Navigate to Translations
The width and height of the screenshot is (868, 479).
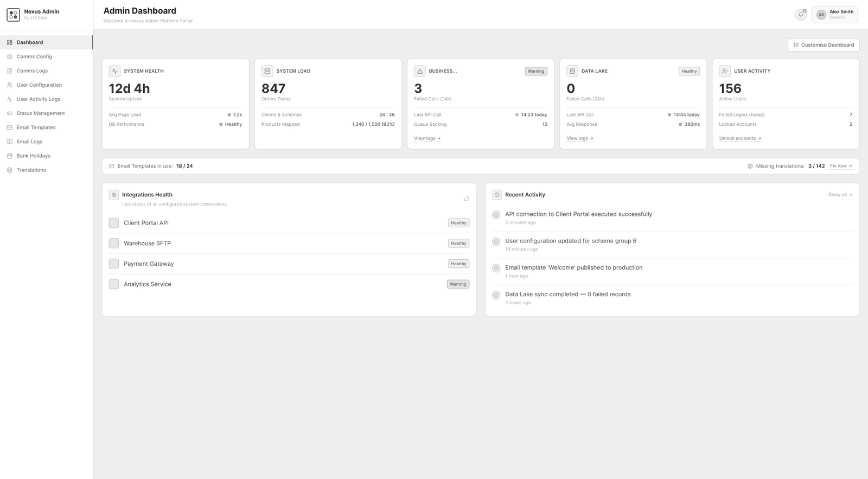click(46, 170)
